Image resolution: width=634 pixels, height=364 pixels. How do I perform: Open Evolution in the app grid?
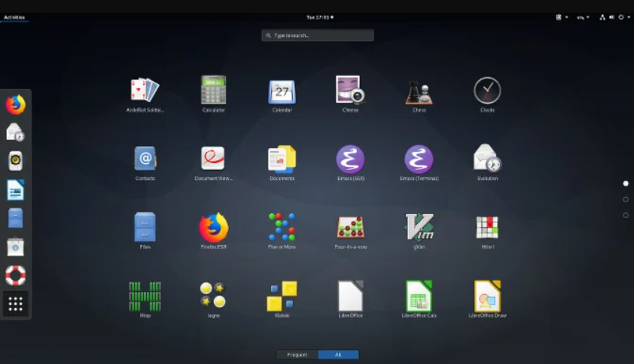(x=487, y=162)
